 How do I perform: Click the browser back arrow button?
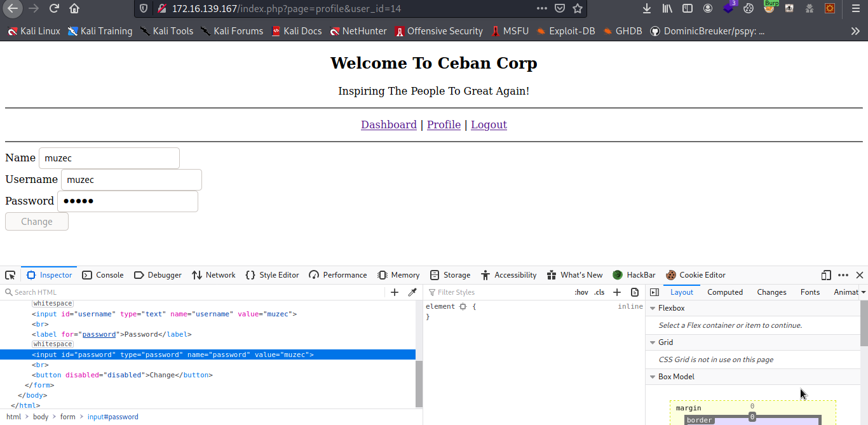pos(13,8)
